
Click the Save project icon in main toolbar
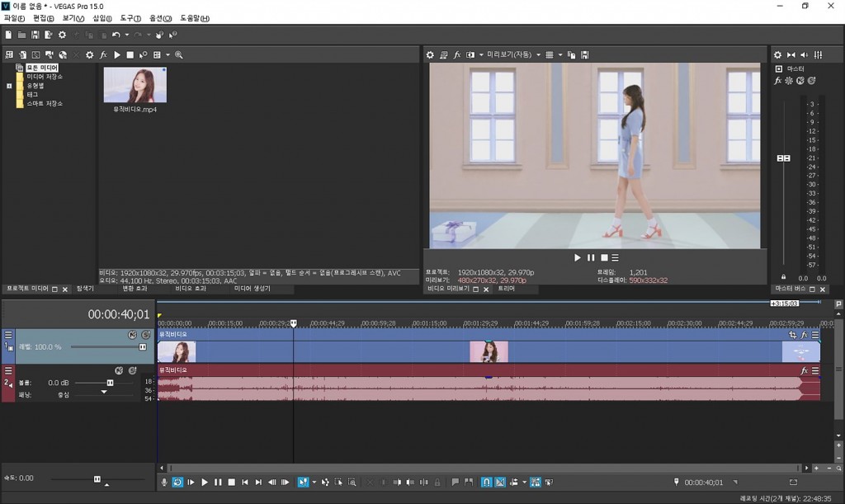point(35,35)
